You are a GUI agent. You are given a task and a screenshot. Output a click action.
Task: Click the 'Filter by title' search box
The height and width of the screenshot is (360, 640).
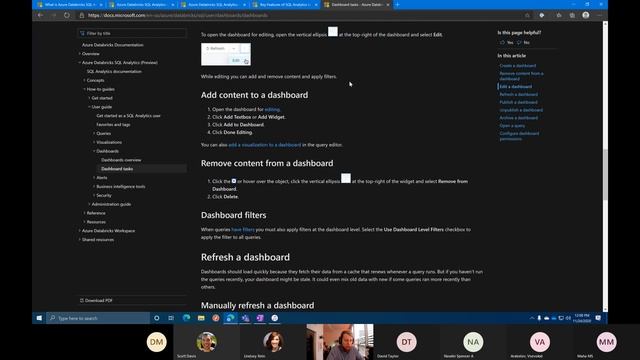pyautogui.click(x=132, y=33)
